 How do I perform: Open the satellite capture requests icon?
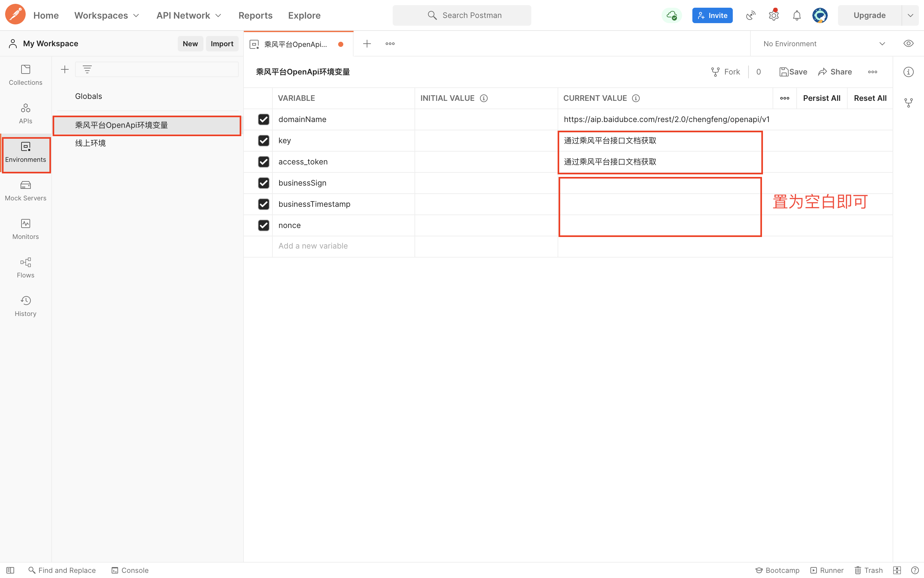751,15
